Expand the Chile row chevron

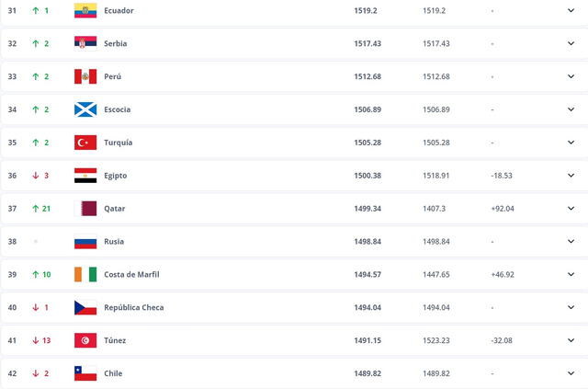[572, 373]
